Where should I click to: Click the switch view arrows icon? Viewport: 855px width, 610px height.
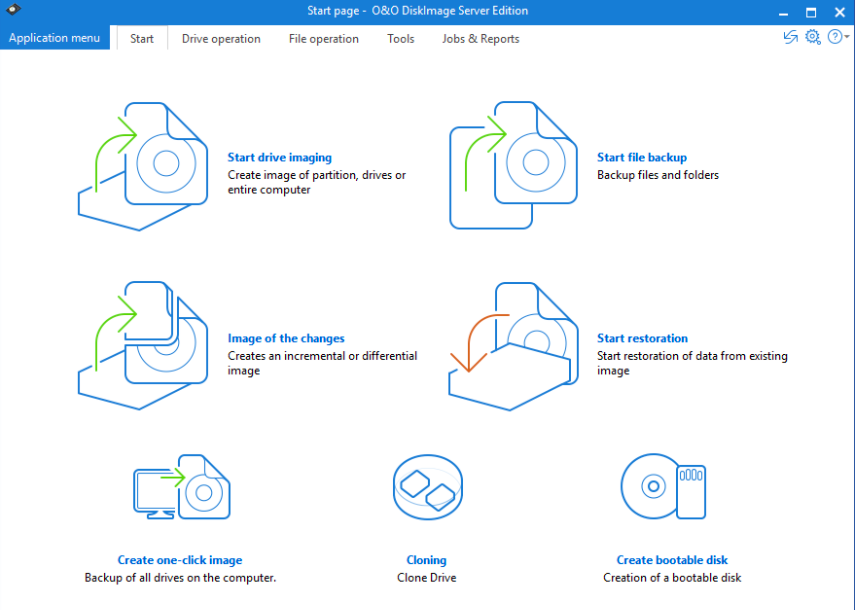(790, 37)
